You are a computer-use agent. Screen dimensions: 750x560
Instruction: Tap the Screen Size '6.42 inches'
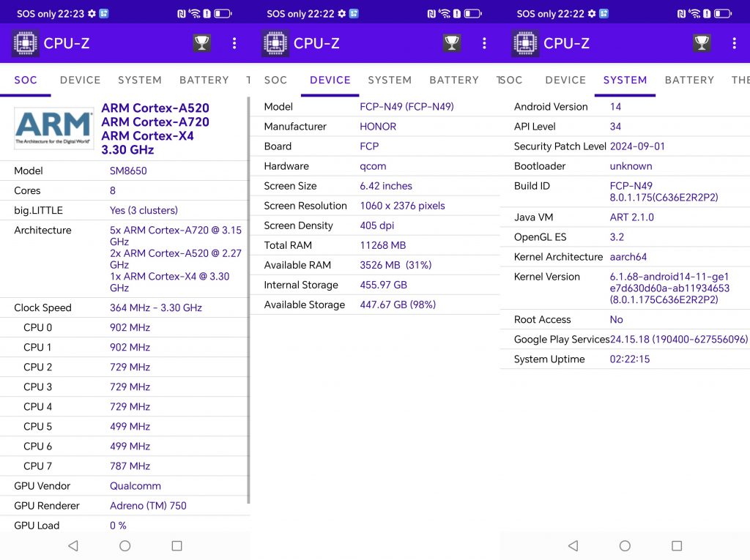tap(386, 186)
